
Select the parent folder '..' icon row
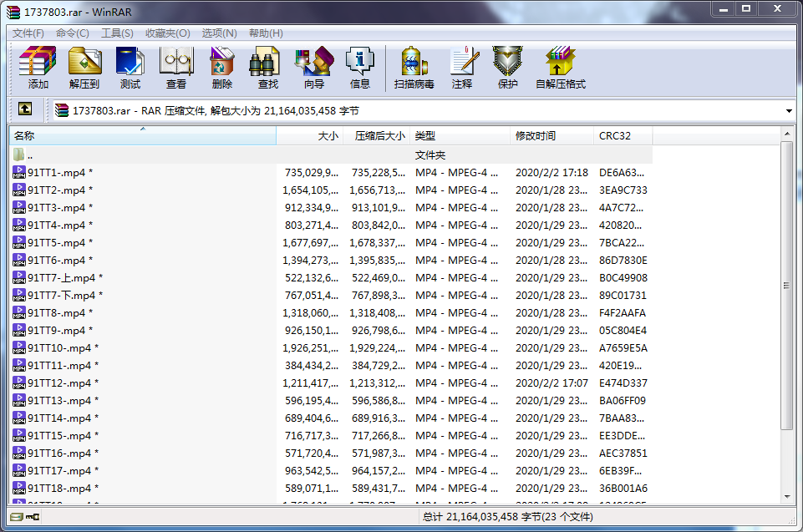coord(19,155)
